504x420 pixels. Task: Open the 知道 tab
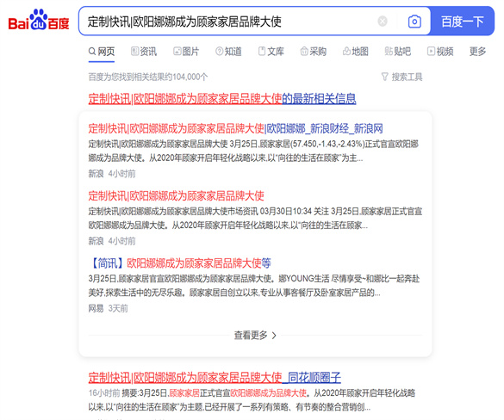pyautogui.click(x=228, y=52)
